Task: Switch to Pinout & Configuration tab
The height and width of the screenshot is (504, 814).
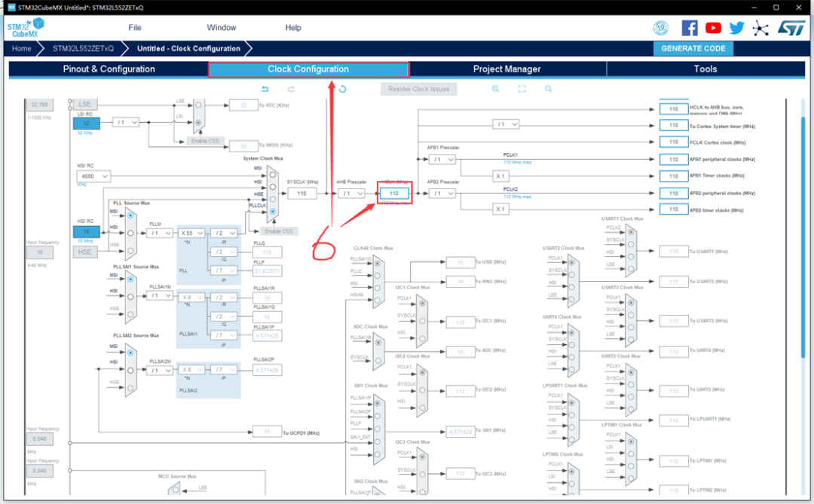Action: pyautogui.click(x=109, y=69)
